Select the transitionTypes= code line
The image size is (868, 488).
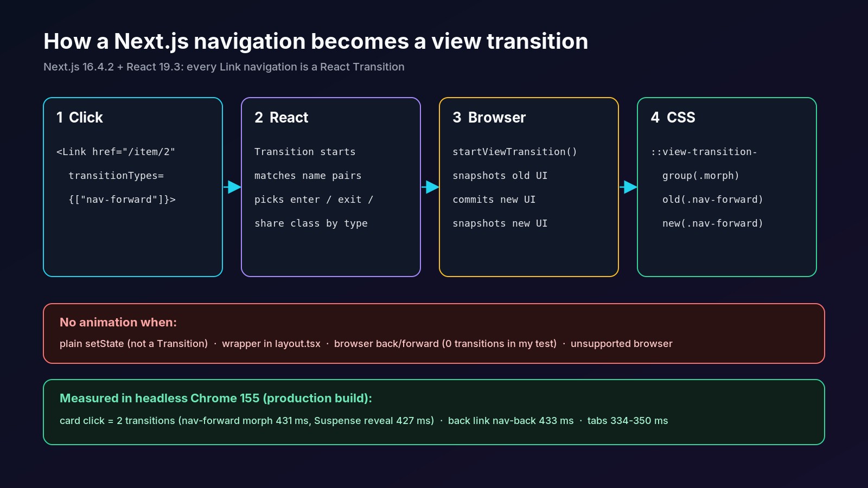click(x=116, y=176)
